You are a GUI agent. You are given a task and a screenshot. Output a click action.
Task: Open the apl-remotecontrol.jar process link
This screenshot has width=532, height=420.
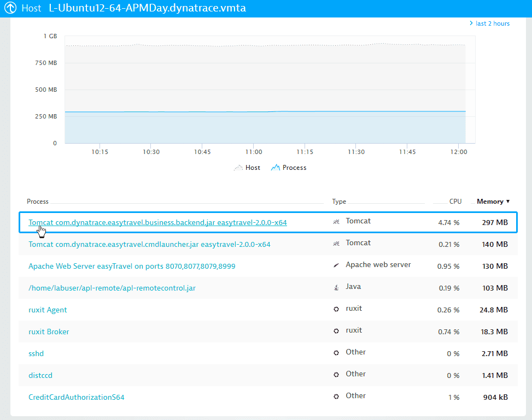[112, 288]
